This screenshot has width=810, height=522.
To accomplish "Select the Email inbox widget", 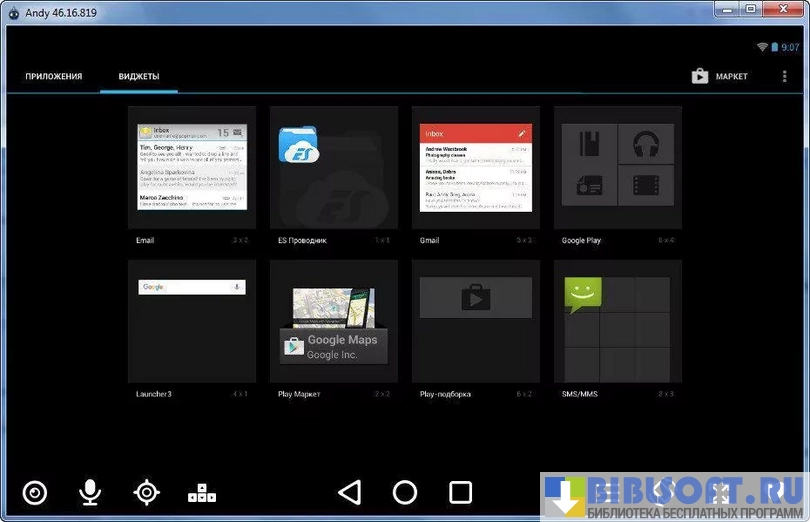I will point(192,167).
